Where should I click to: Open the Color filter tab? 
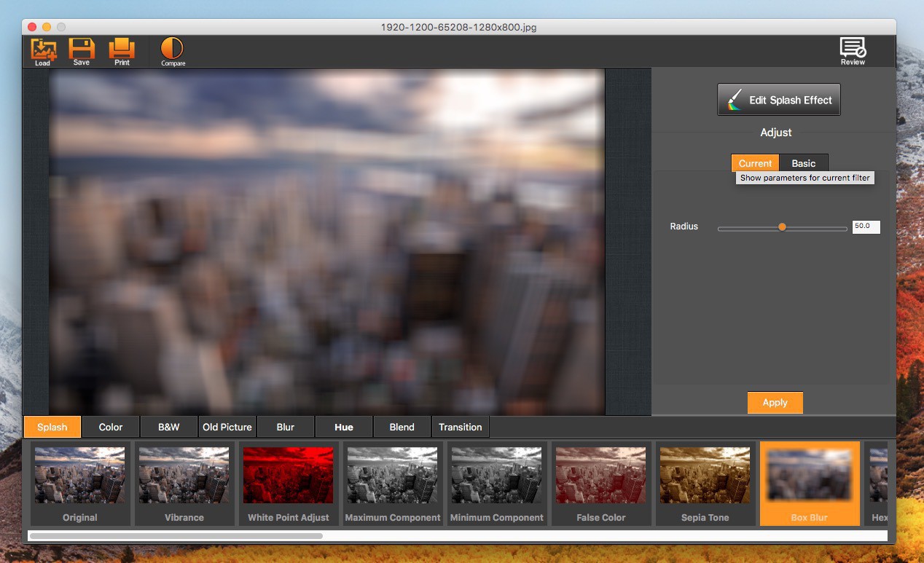111,427
